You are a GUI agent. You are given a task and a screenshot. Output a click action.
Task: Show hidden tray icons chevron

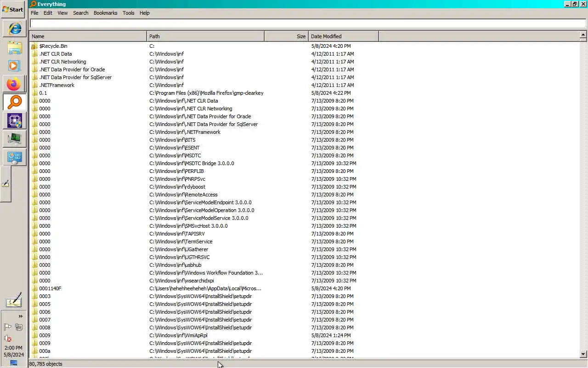click(20, 316)
